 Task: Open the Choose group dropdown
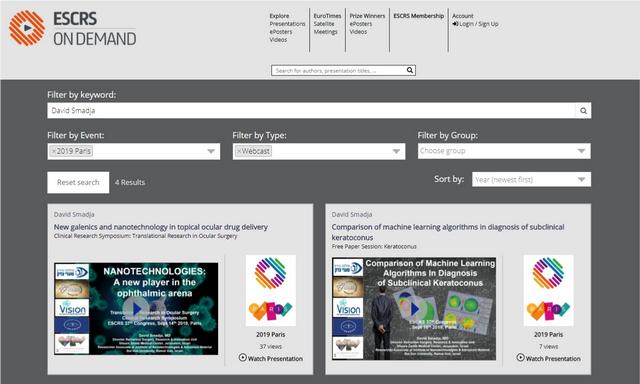(x=504, y=151)
